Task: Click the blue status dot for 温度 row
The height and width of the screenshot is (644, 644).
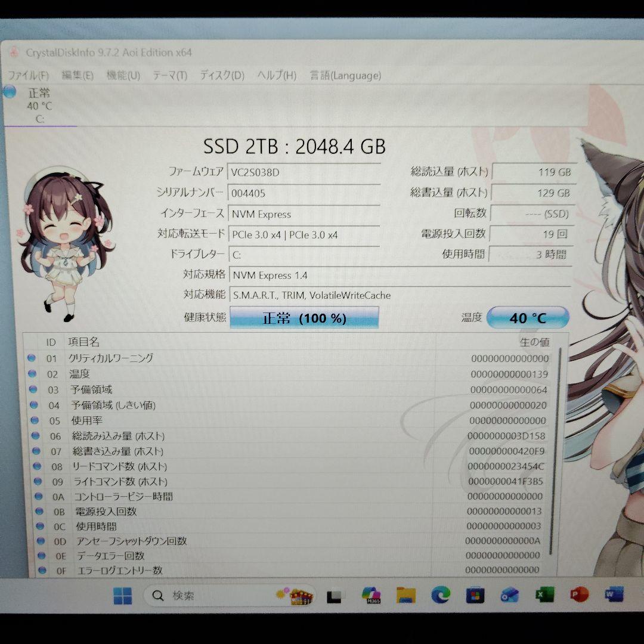Action: [x=33, y=374]
